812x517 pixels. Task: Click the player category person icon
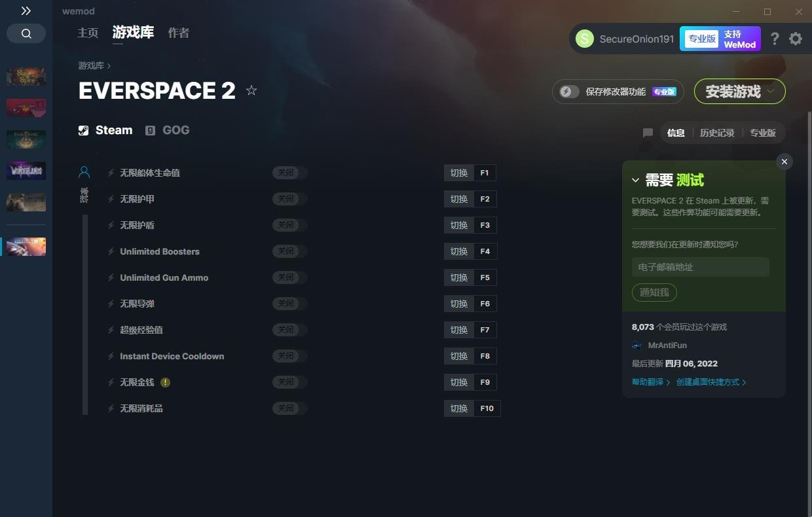pos(84,172)
